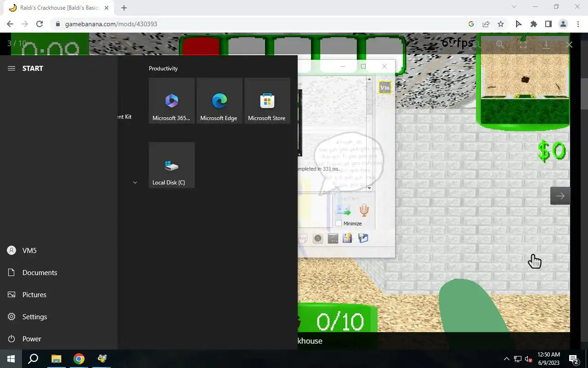The height and width of the screenshot is (368, 588).
Task: Select the Raldi's Crackhouse browser tab
Action: [59, 8]
